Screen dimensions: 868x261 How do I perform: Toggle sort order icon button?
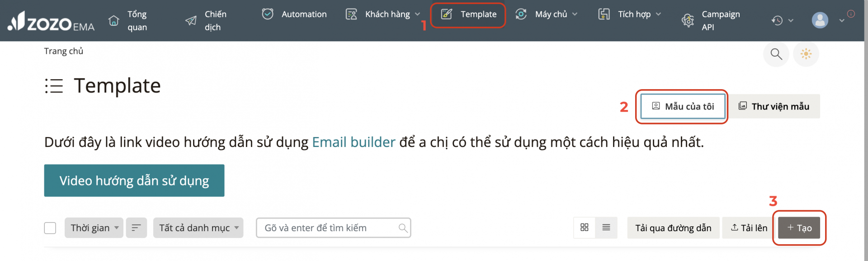coord(137,228)
